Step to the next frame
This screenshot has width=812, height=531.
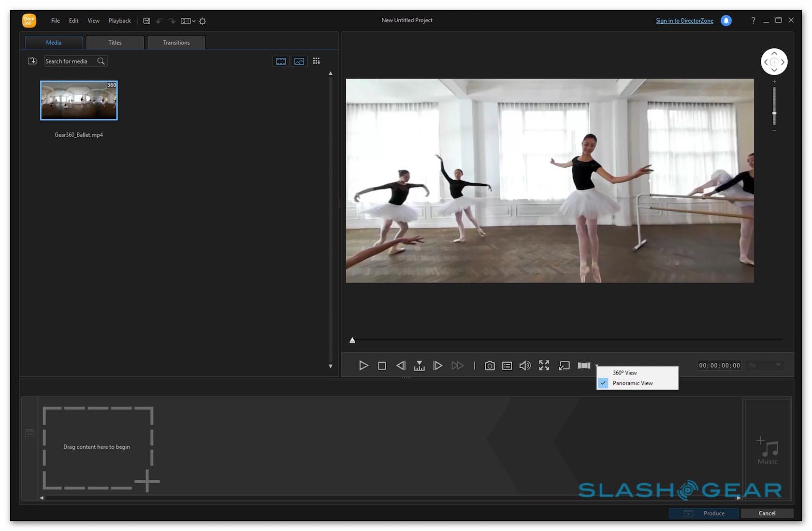coord(437,366)
